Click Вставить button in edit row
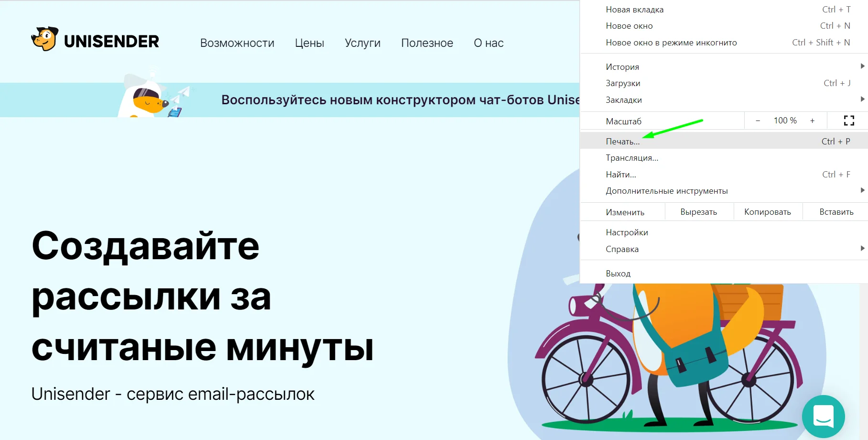 point(836,212)
